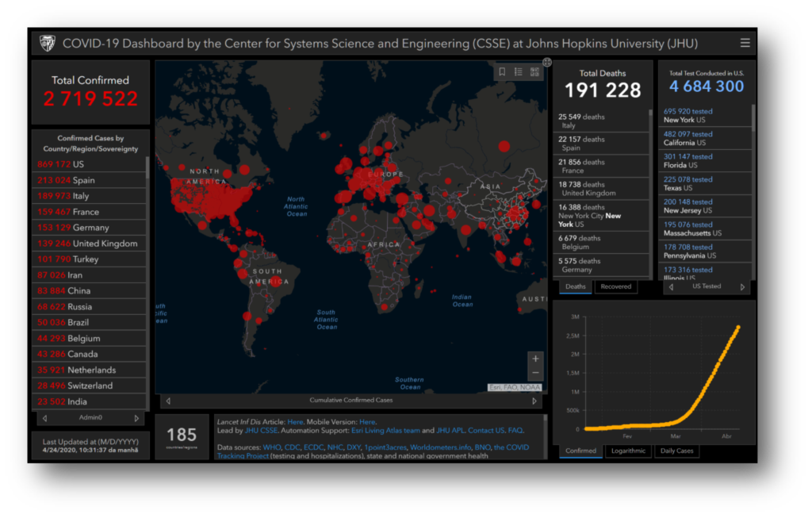The height and width of the screenshot is (518, 812).
Task: Open the NHC data source link
Action: coord(335,447)
